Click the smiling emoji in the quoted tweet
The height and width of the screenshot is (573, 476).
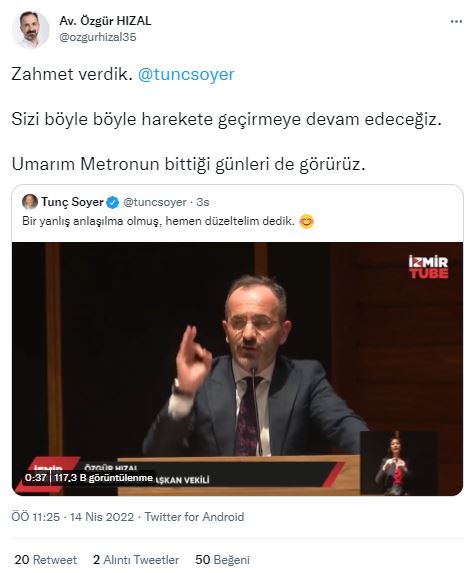[x=306, y=221]
